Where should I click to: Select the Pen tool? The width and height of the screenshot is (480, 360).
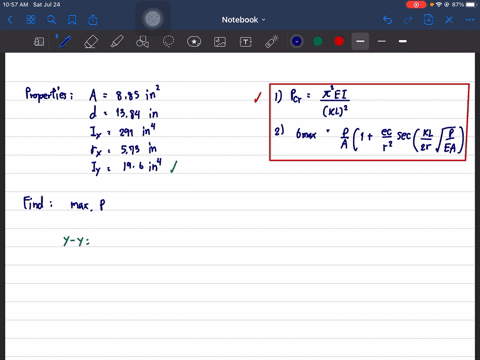click(x=65, y=42)
